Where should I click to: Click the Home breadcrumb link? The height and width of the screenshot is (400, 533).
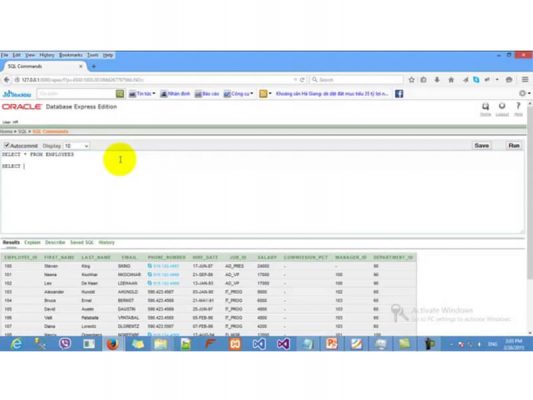coord(6,132)
